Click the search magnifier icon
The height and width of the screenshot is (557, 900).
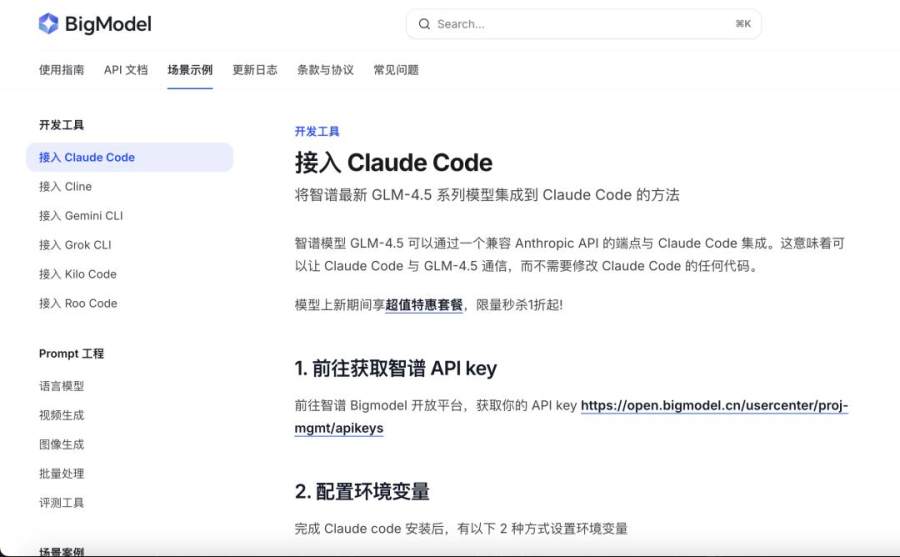point(424,24)
